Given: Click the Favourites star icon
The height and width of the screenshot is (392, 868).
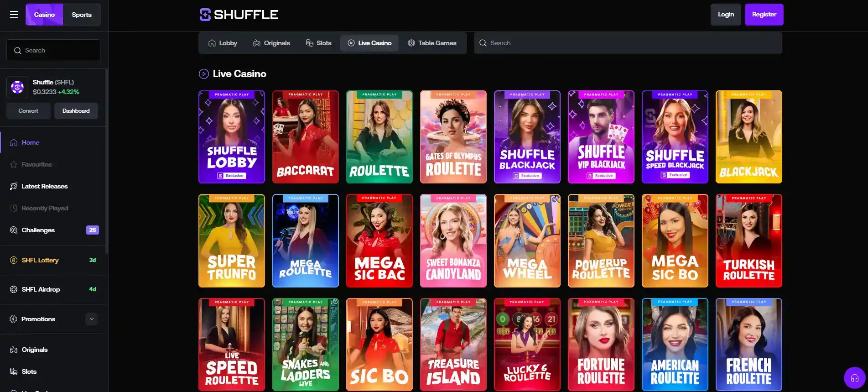Looking at the screenshot, I should pyautogui.click(x=14, y=164).
